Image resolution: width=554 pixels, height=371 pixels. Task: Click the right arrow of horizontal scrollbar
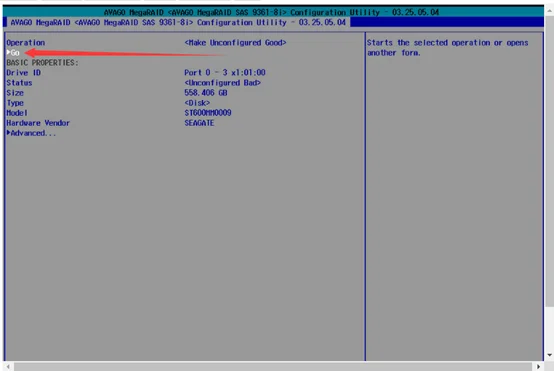(538, 366)
